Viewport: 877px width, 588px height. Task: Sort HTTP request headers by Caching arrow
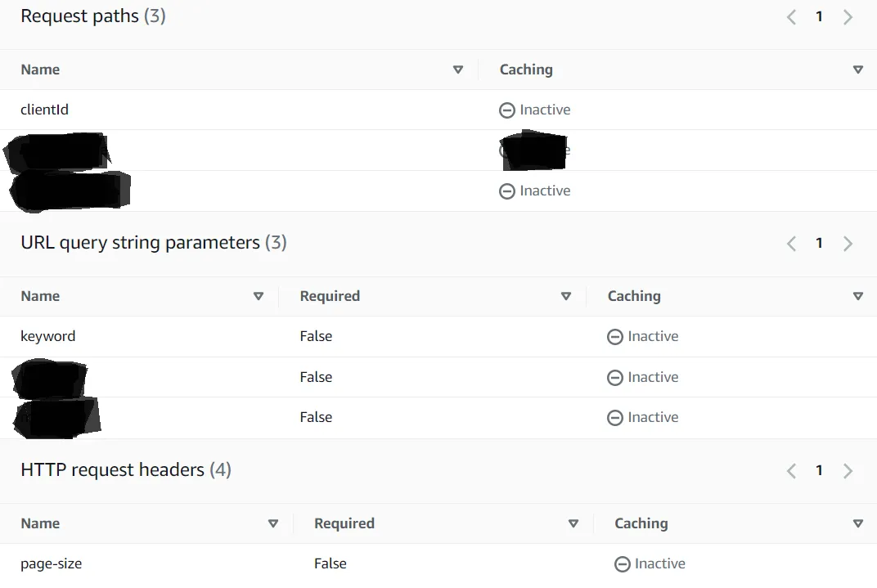(857, 524)
